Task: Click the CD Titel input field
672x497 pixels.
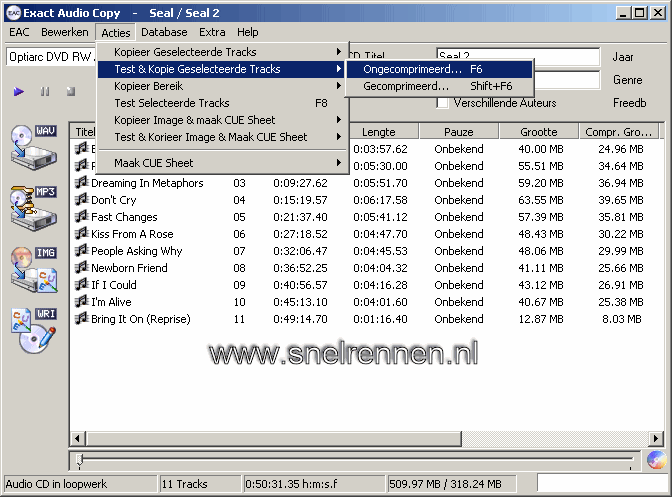Action: coord(518,56)
